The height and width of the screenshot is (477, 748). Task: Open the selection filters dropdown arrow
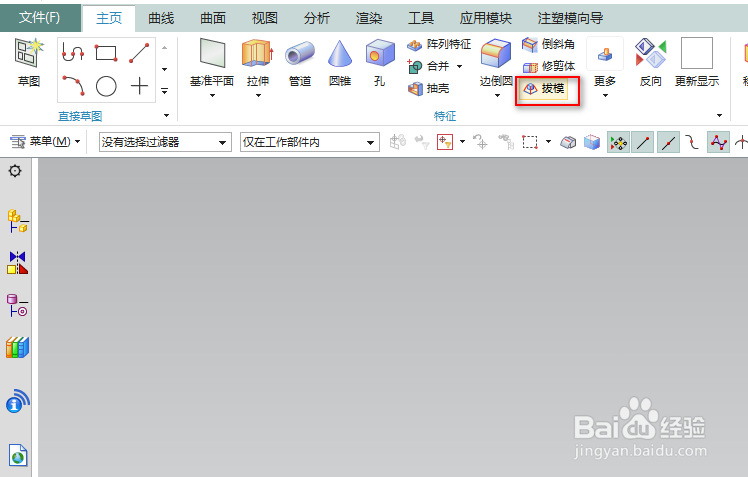pos(462,142)
